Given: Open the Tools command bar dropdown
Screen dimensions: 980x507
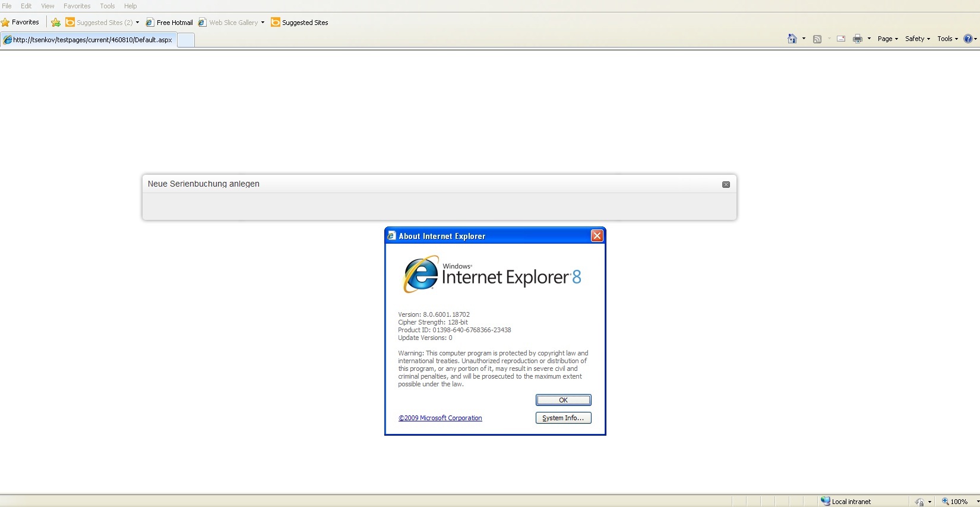Looking at the screenshot, I should (x=947, y=39).
